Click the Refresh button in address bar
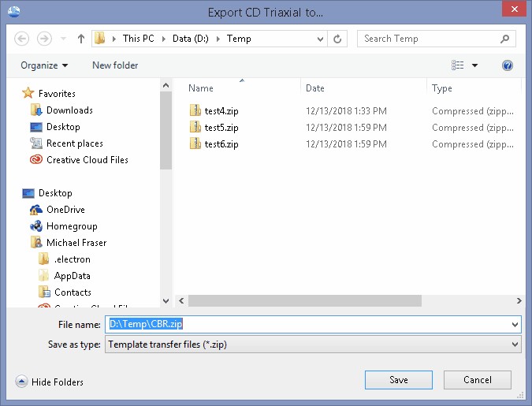This screenshot has width=532, height=406. point(338,39)
